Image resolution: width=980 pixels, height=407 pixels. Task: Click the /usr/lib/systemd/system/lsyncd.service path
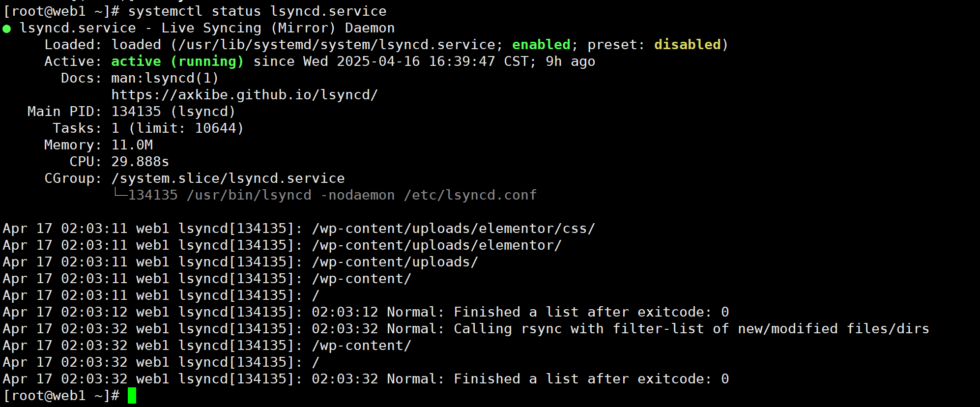(337, 44)
